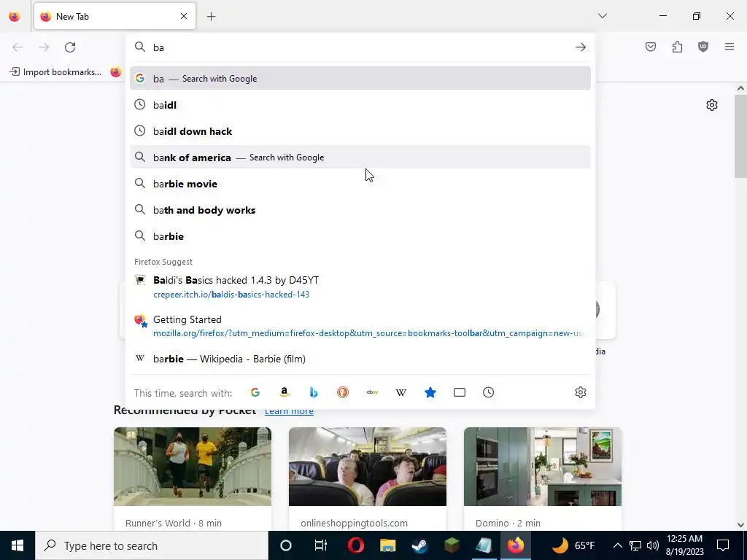Click taskbar 'Type here to search' box

(x=152, y=545)
